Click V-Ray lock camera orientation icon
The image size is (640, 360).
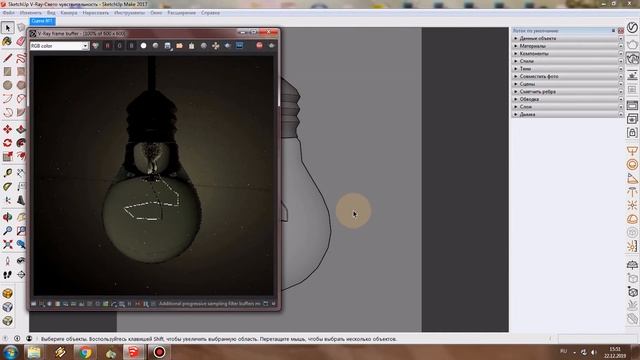coord(632,133)
